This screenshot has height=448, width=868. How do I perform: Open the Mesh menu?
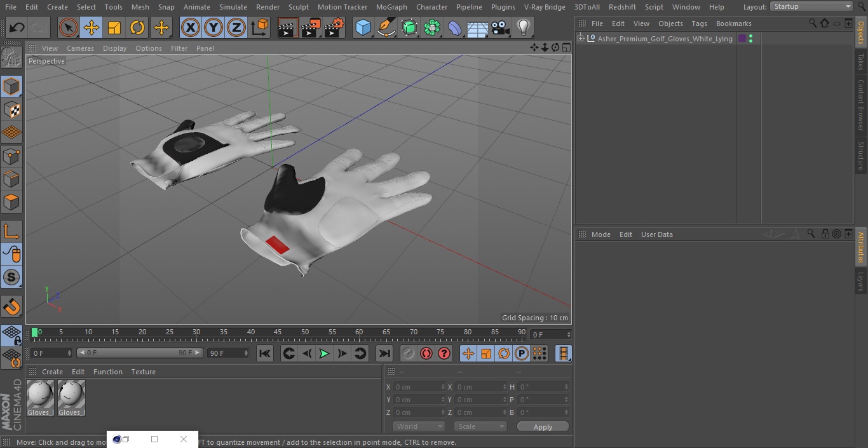coord(140,7)
